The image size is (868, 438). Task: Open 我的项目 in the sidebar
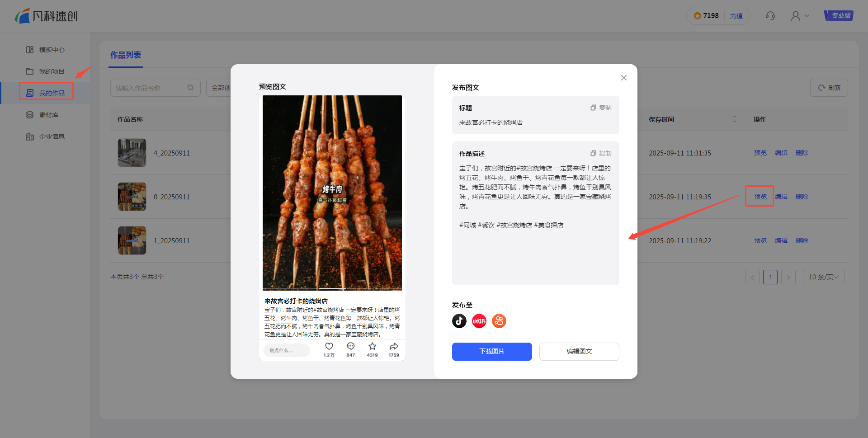point(45,71)
